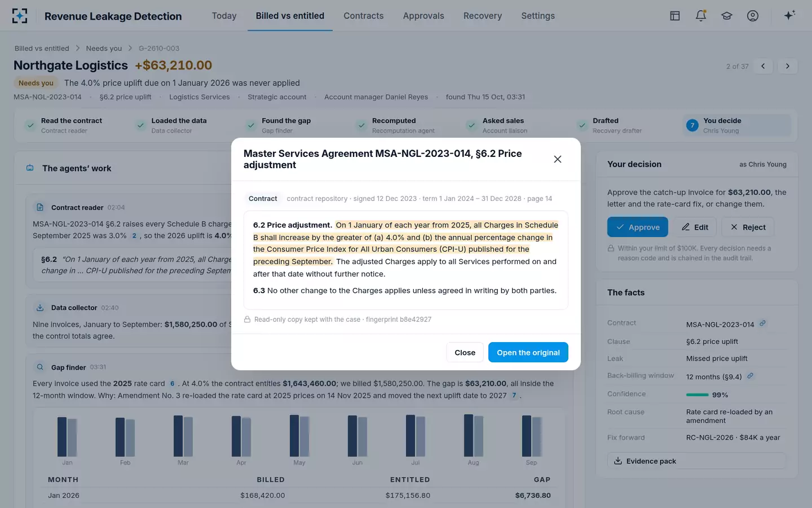Viewport: 812px width, 508px height.
Task: Click the highlighted 6.2 clause text
Action: coord(405,243)
